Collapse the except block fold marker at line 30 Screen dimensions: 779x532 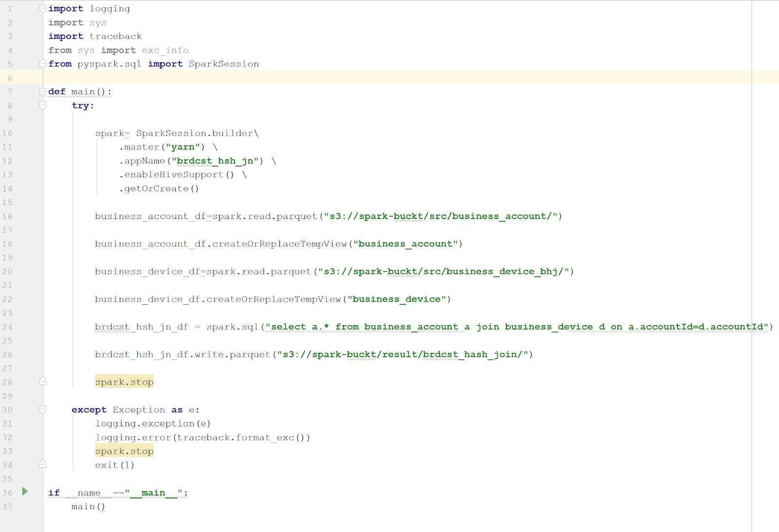tap(43, 409)
